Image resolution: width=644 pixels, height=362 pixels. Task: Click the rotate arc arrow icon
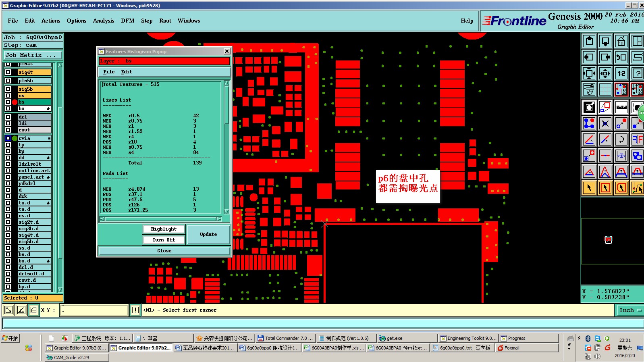tap(621, 139)
